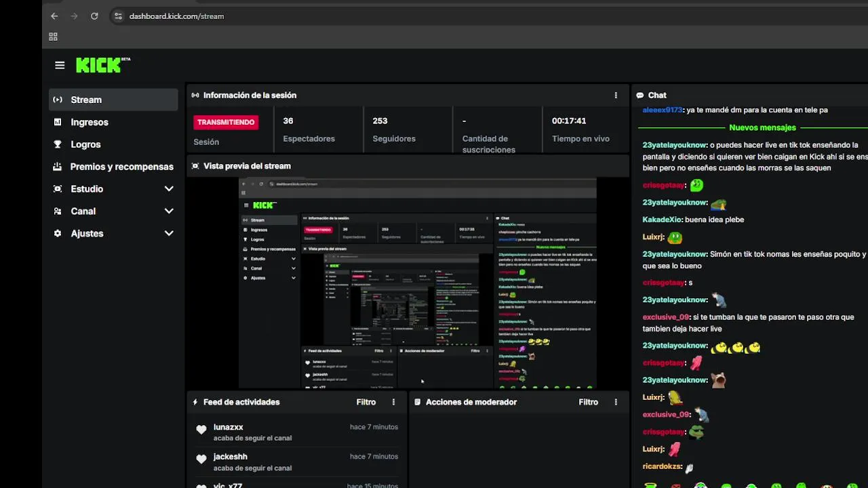The image size is (868, 488).
Task: Click the Ingresos chart icon in sidebar
Action: 58,122
